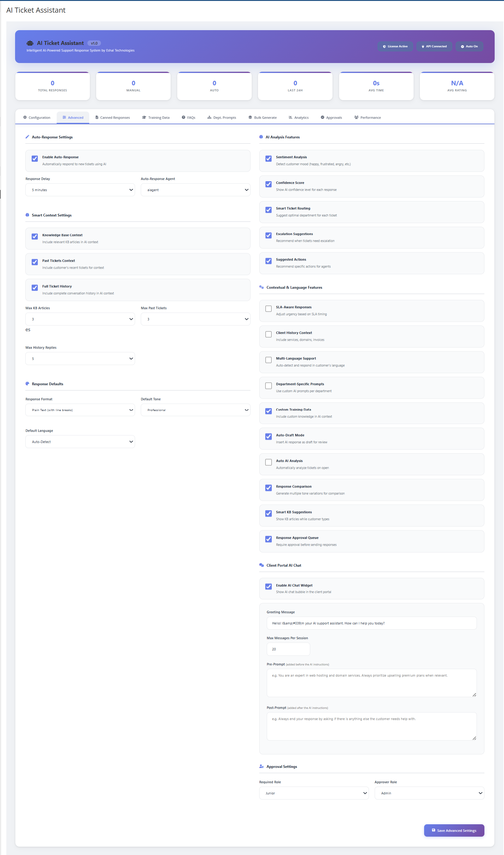Expand the Default Tone dropdown
504x855 pixels.
click(x=195, y=410)
